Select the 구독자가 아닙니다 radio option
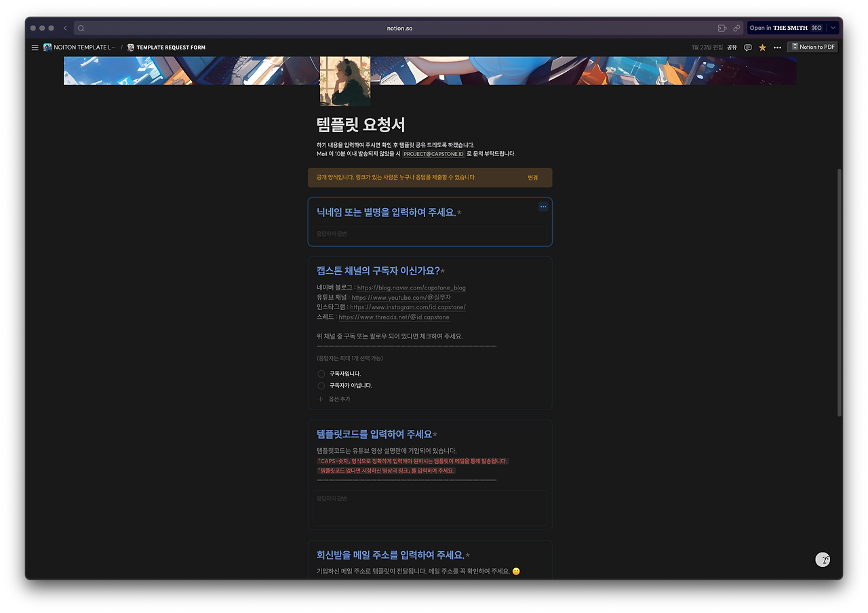This screenshot has width=868, height=613. click(x=320, y=385)
